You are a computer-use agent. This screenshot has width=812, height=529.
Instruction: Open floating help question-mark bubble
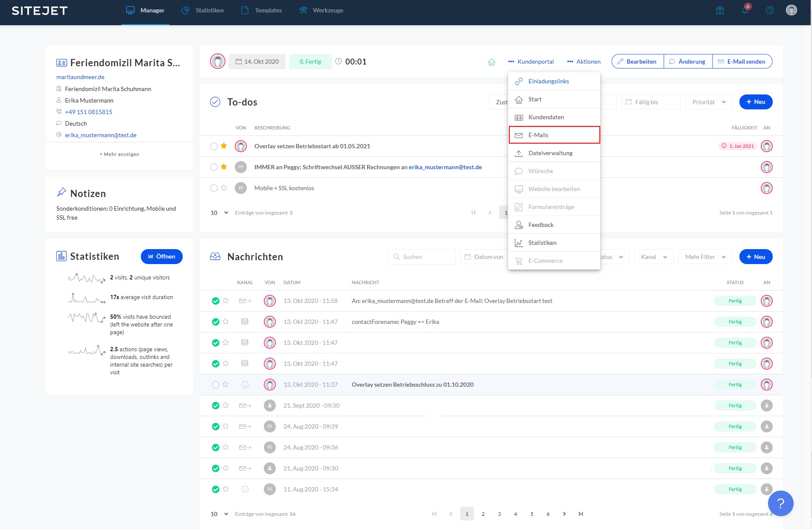click(780, 503)
